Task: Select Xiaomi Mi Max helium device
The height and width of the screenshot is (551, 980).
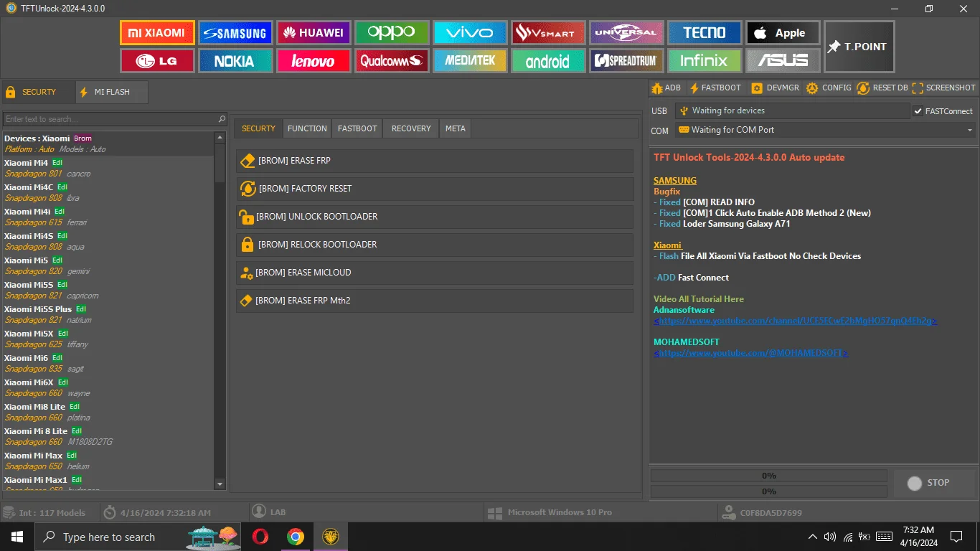Action: (108, 461)
